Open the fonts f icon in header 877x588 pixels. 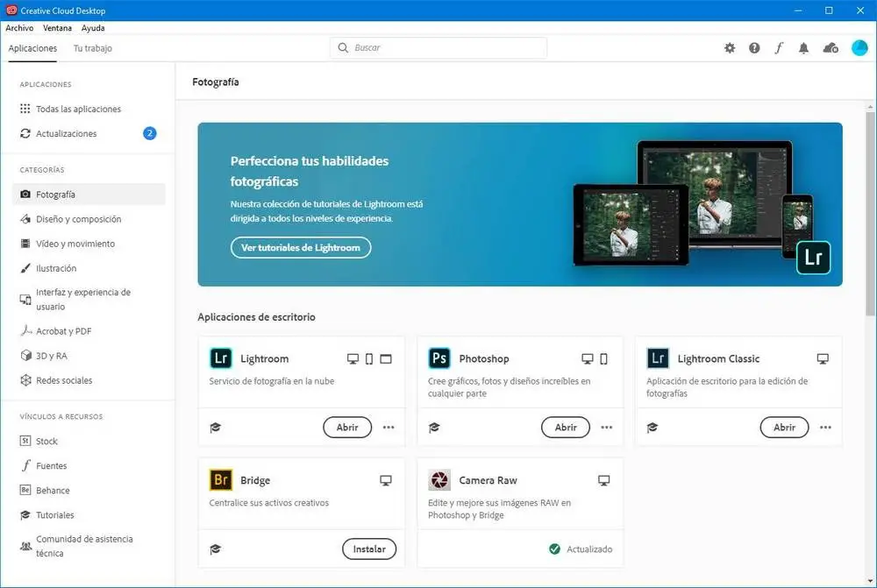pyautogui.click(x=779, y=48)
